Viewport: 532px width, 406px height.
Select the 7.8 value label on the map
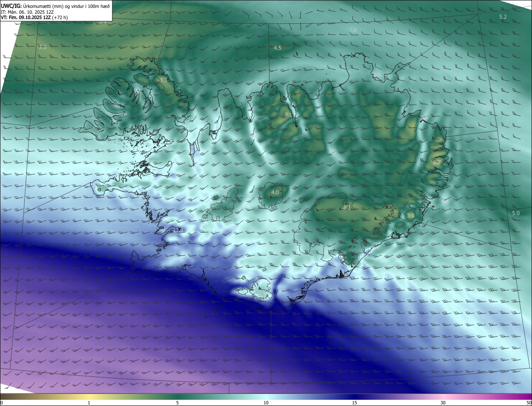pyautogui.click(x=353, y=30)
